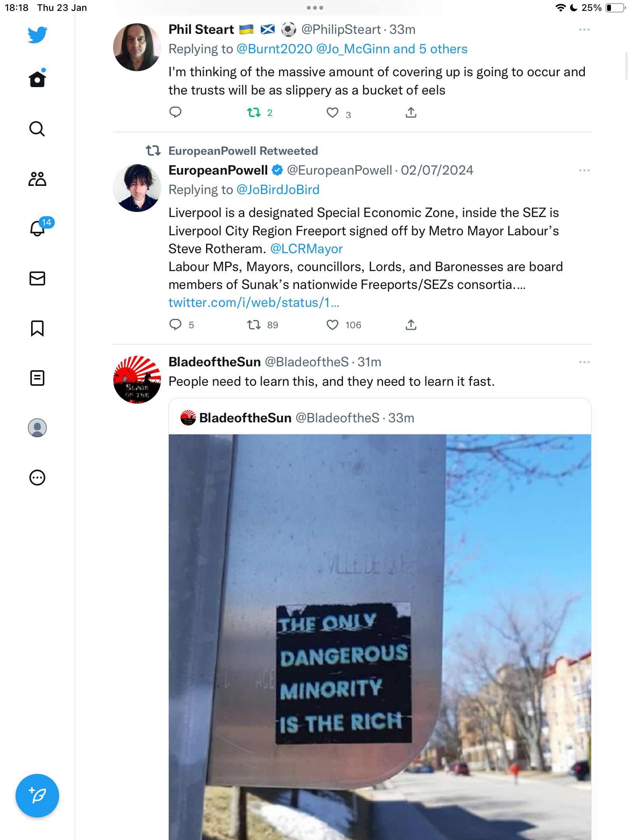
Task: Undo retweet on Phil Steart's tweet
Action: tap(254, 113)
